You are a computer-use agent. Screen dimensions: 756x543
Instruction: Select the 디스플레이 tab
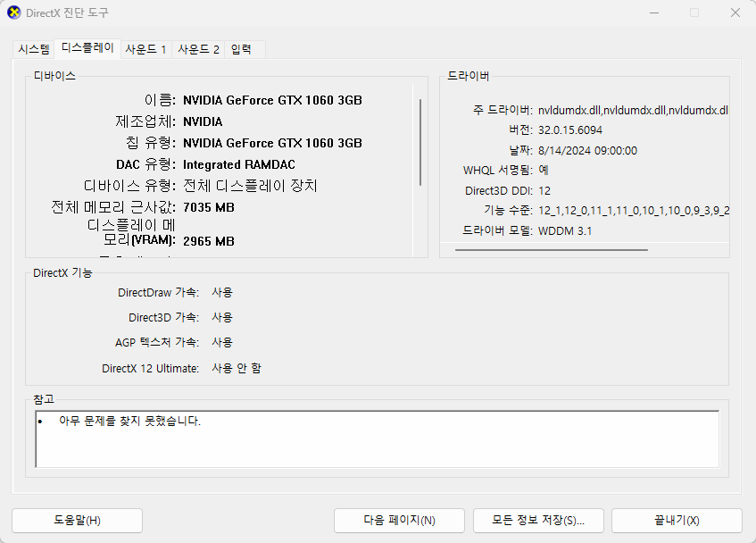click(x=87, y=47)
